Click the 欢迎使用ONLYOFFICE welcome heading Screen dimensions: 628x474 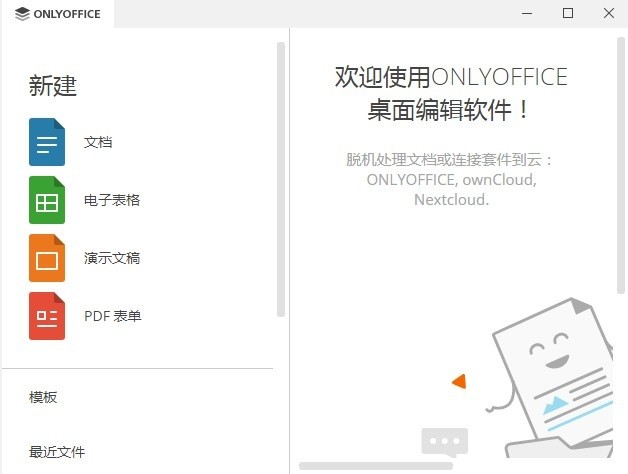pyautogui.click(x=451, y=93)
